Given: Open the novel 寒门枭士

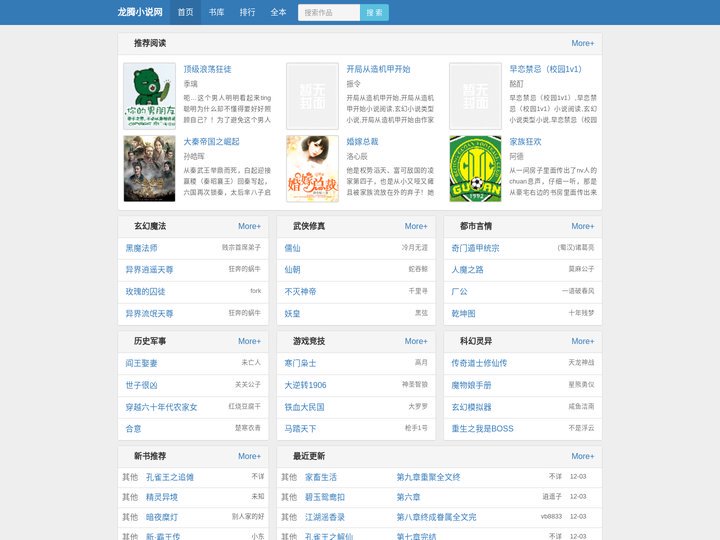Looking at the screenshot, I should tap(300, 363).
